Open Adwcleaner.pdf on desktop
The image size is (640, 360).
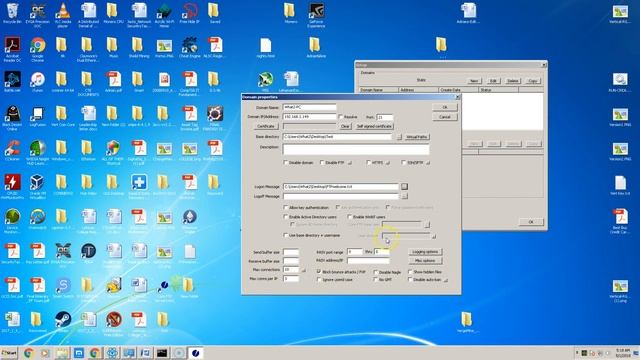click(x=113, y=82)
